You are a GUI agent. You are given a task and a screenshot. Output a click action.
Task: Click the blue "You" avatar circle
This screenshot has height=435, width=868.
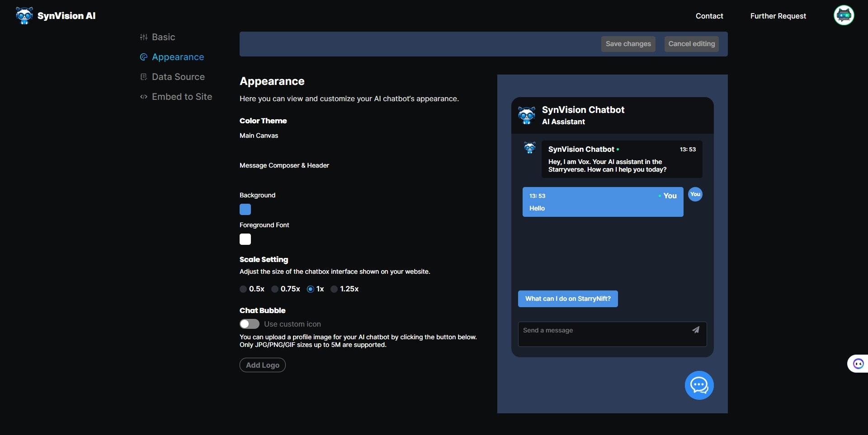click(695, 194)
